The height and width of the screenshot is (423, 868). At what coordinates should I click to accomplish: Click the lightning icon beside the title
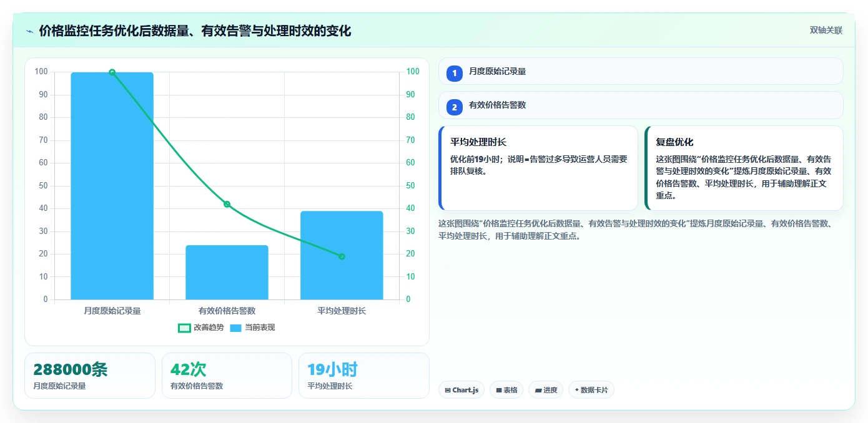(29, 31)
